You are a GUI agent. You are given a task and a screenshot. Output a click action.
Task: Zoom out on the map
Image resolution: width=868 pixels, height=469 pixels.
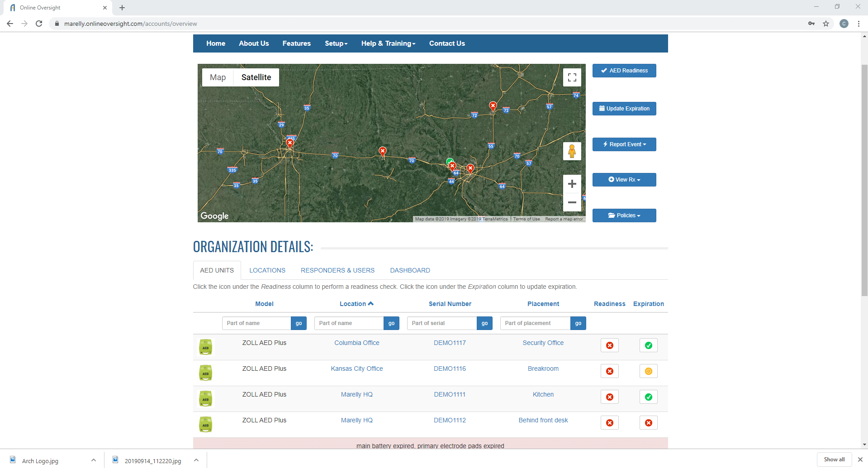[572, 202]
